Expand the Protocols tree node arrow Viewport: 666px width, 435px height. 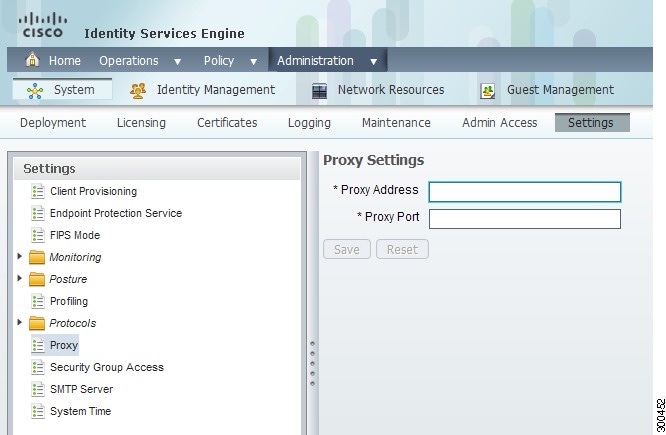pyautogui.click(x=19, y=323)
